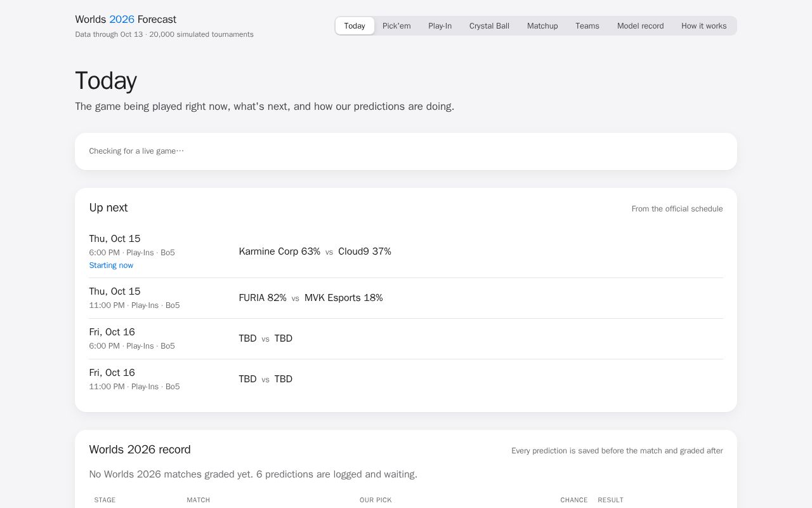Click the 'Up next' section heading
812x508 pixels.
tap(108, 208)
